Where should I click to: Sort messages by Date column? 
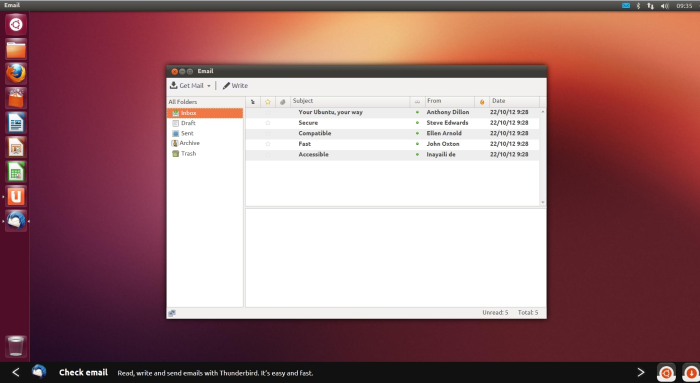tap(515, 101)
